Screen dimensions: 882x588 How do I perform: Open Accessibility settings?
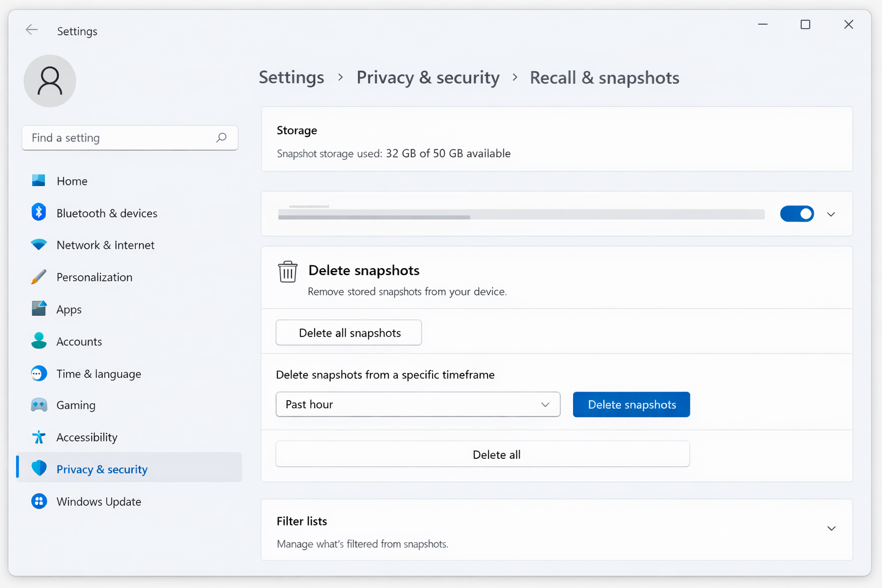tap(87, 438)
